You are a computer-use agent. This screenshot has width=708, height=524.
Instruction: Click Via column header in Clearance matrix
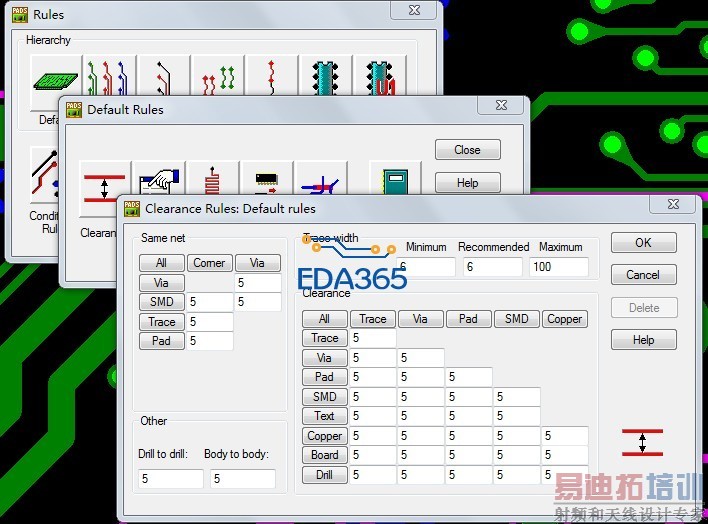pyautogui.click(x=421, y=319)
